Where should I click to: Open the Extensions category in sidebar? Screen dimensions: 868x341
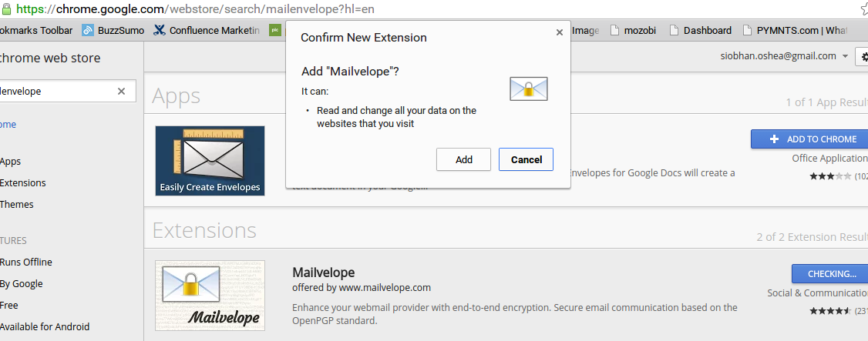click(x=22, y=183)
